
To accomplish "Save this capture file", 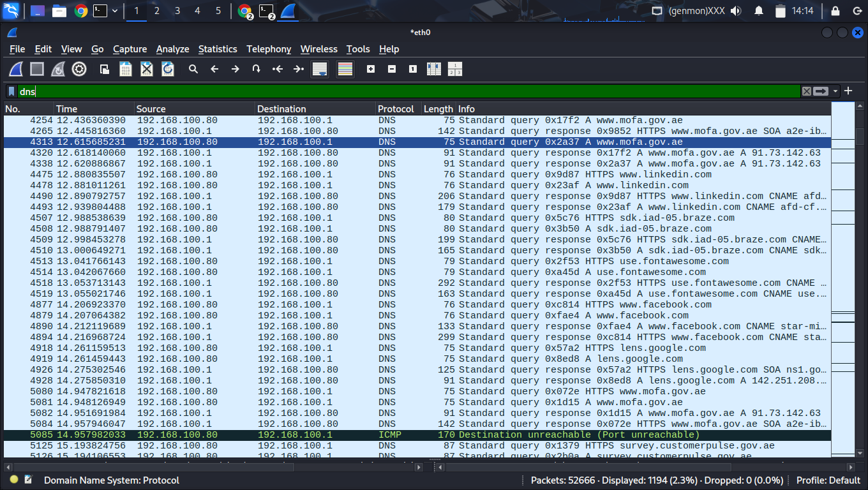I will (x=126, y=69).
